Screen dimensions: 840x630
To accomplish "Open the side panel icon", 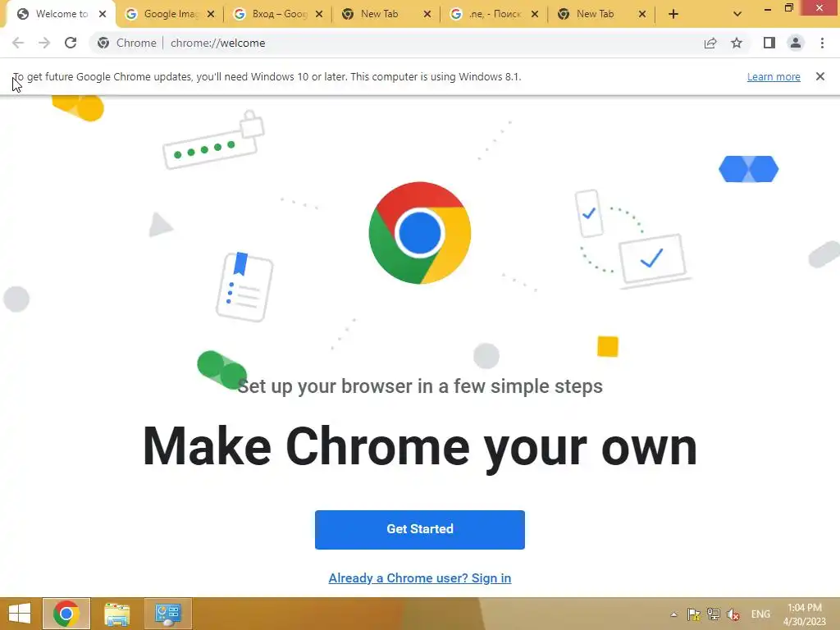I will pyautogui.click(x=769, y=43).
